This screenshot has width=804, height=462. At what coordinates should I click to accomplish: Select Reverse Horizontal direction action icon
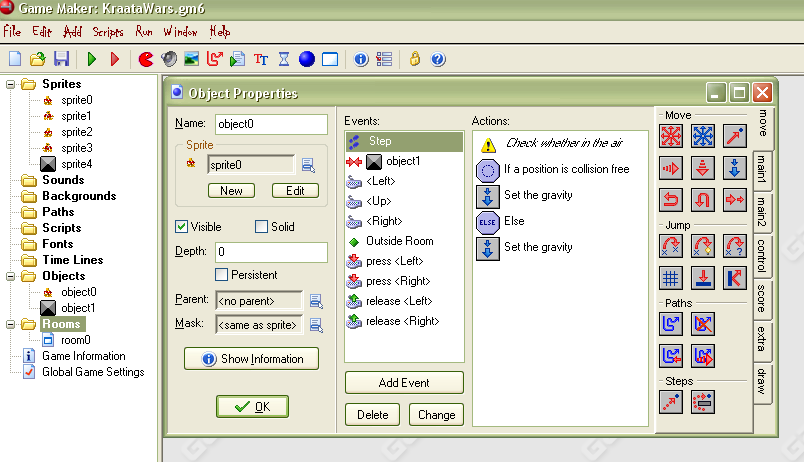(x=671, y=199)
